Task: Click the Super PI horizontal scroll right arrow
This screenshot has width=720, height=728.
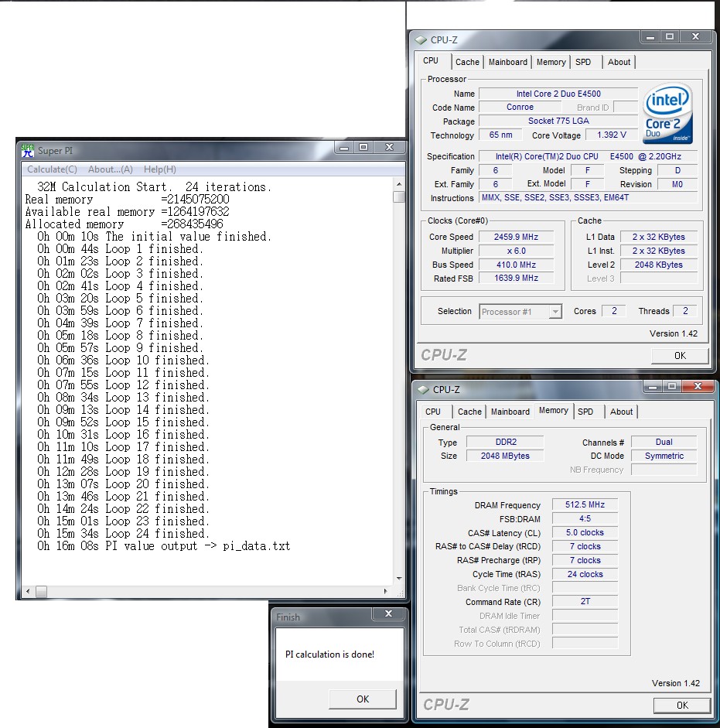Action: (385, 592)
